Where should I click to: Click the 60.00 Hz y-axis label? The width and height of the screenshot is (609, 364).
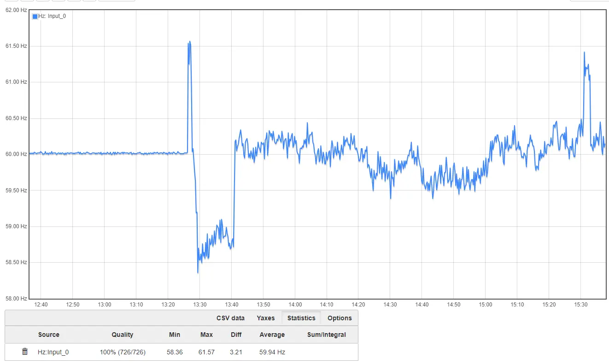click(x=16, y=154)
